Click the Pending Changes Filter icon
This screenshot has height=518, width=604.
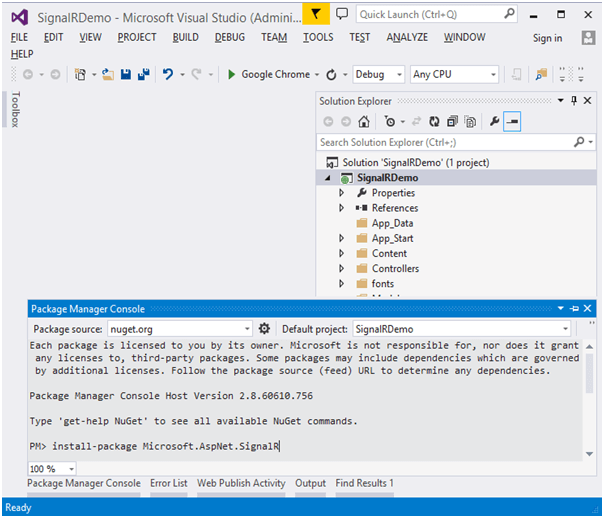click(390, 122)
